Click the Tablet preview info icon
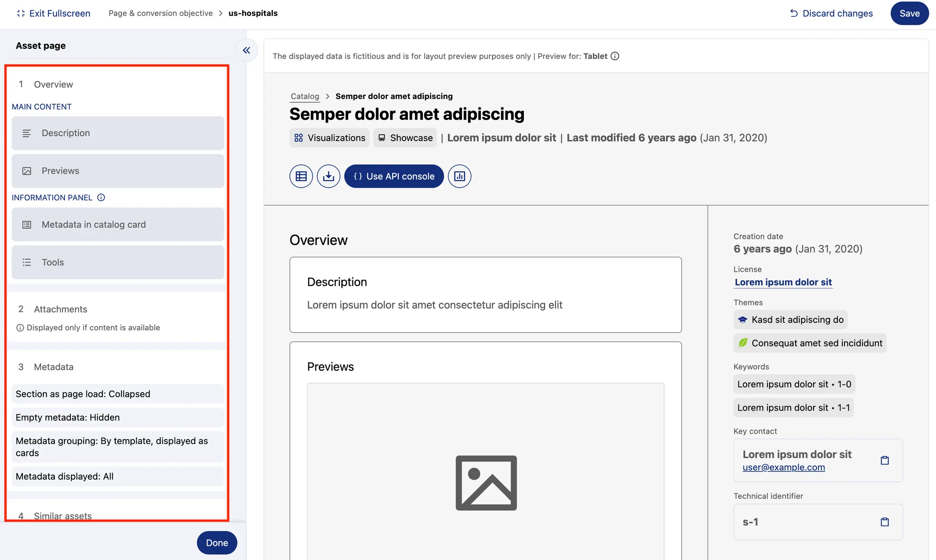Screen dimensions: 936x560 615,56
